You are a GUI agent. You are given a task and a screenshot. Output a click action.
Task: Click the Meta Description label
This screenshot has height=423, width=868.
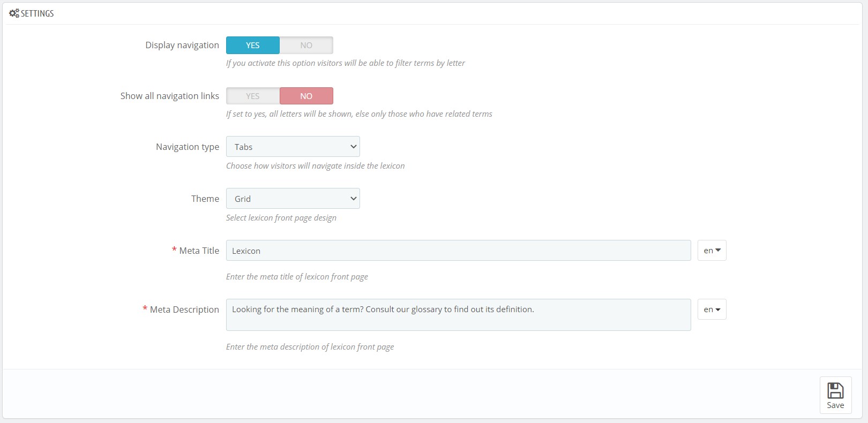point(184,309)
